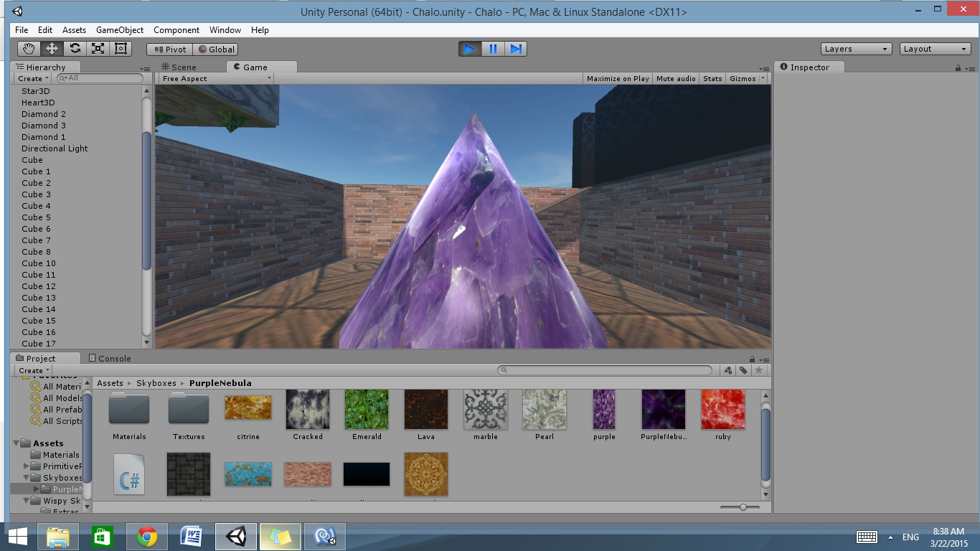Select the Emerald texture thumbnail

[367, 410]
